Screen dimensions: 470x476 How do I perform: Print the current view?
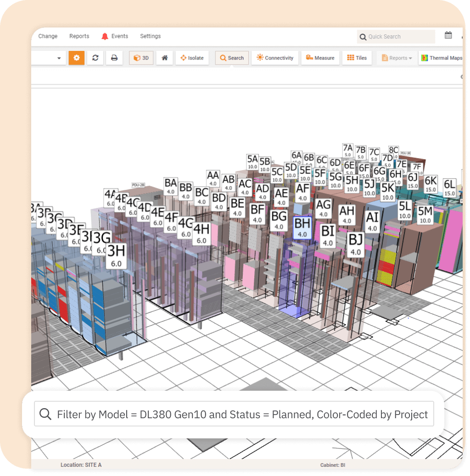pyautogui.click(x=114, y=58)
